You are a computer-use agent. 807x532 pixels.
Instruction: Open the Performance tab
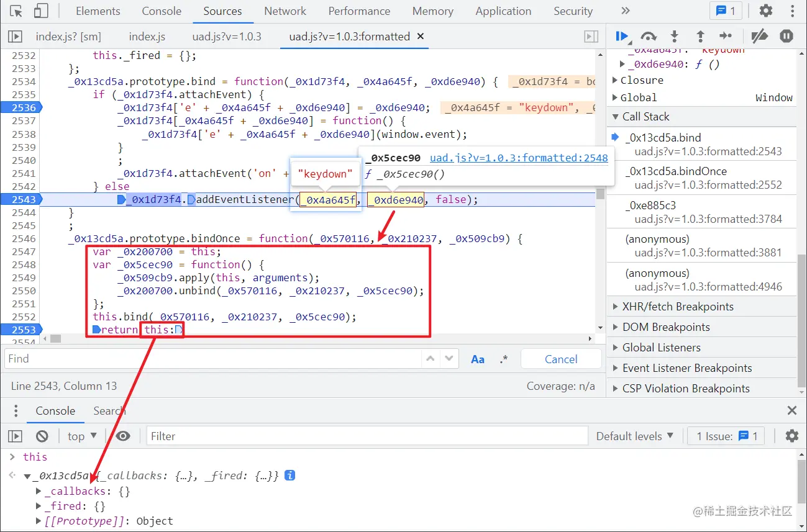point(360,11)
